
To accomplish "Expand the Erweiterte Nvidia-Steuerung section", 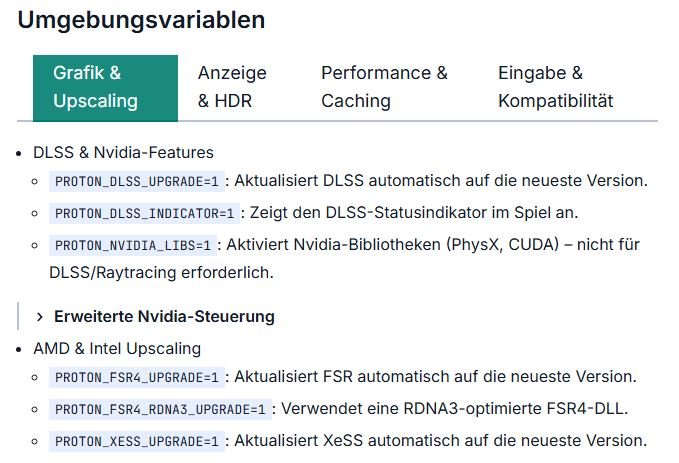I will click(164, 317).
